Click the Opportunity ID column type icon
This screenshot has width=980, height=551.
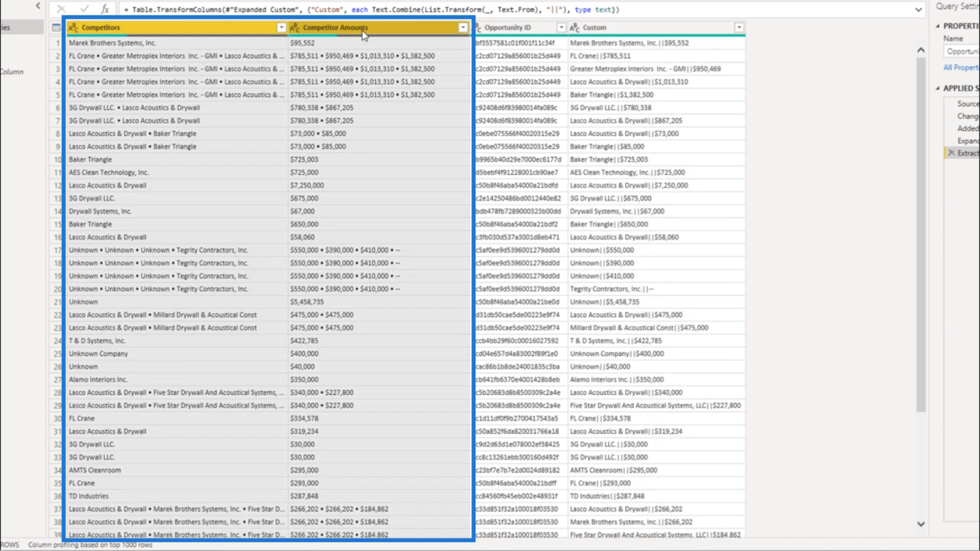pos(478,27)
